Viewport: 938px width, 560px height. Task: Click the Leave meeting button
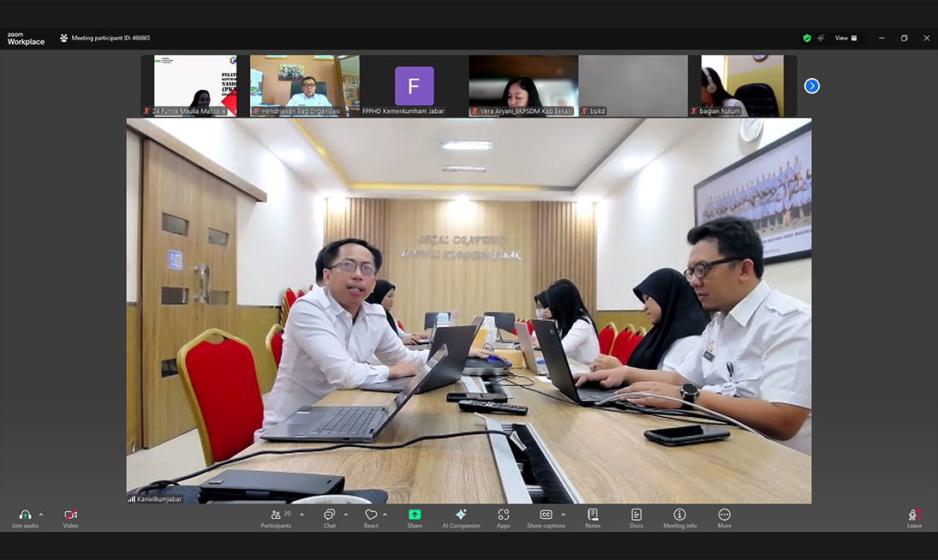pos(914,515)
